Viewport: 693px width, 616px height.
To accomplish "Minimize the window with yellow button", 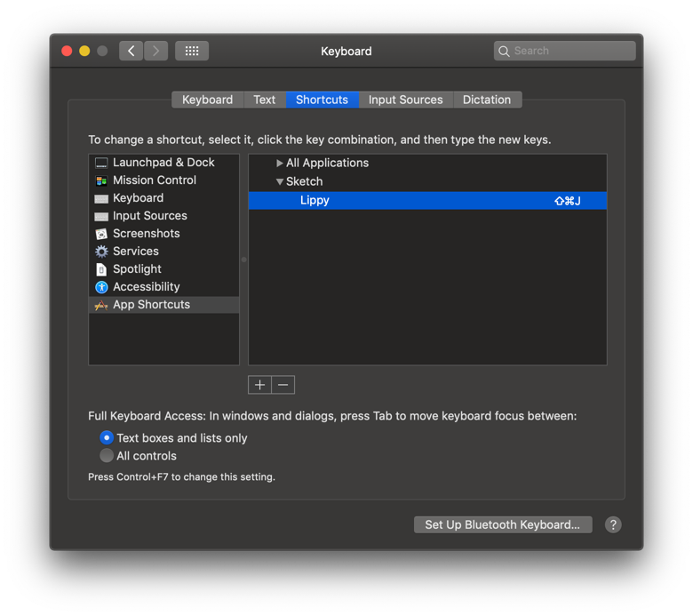I will coord(84,51).
